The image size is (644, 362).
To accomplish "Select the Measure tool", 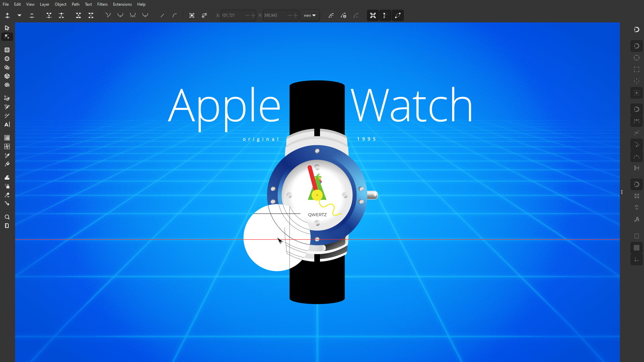I will [7, 226].
